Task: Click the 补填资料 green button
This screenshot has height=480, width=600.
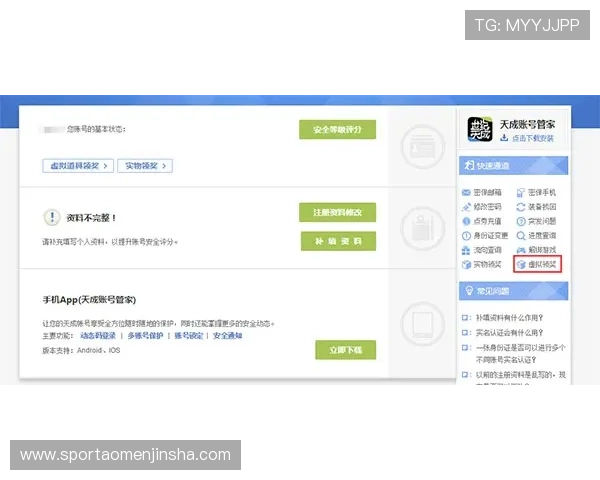Action: pyautogui.click(x=338, y=241)
